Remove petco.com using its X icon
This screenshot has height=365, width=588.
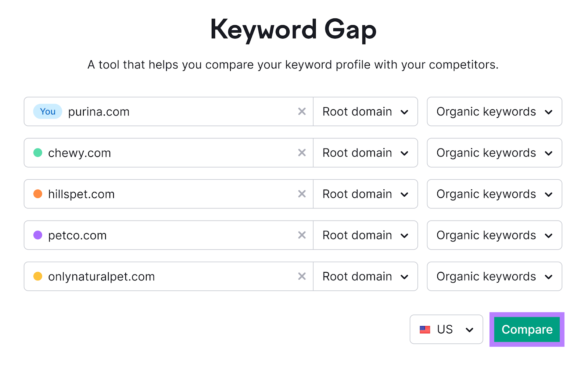pyautogui.click(x=302, y=235)
